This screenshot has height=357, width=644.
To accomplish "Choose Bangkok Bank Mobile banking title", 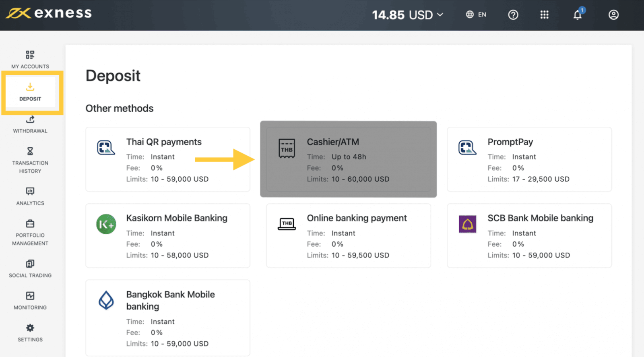I will (171, 300).
